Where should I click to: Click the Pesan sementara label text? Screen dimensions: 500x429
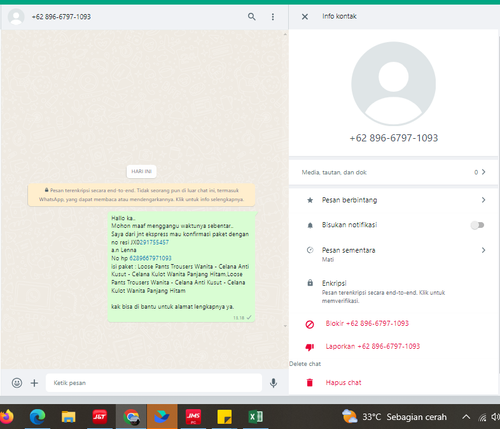tap(348, 250)
